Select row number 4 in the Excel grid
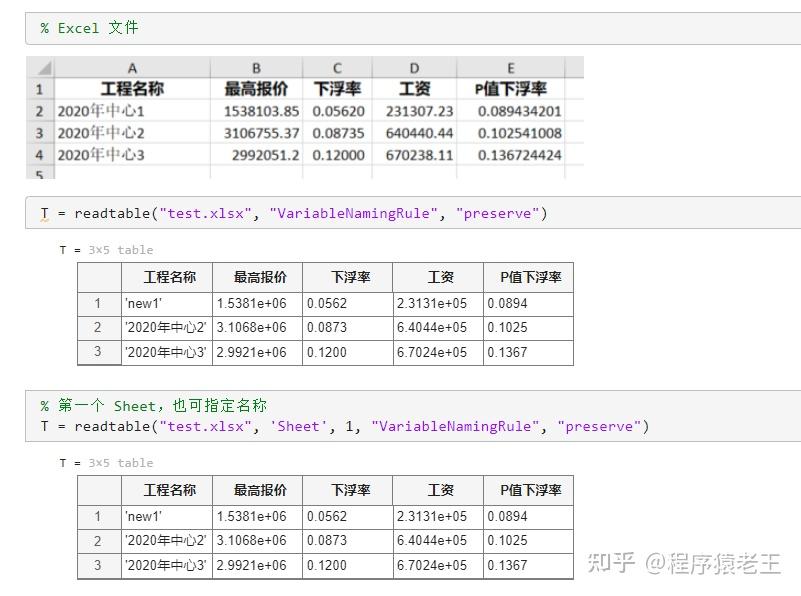Screen dimensions: 801x596 coord(40,156)
